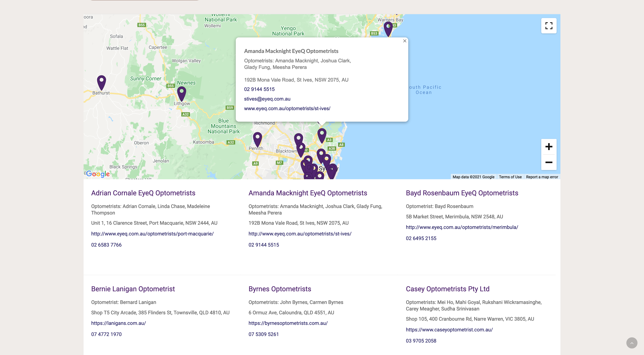Screen dimensions: 644x355
Task: Visit the merimbula optometrists URL
Action: 462,227
